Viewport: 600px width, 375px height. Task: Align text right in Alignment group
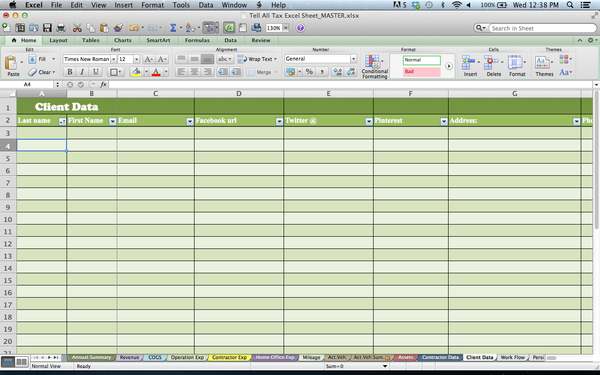(207, 72)
